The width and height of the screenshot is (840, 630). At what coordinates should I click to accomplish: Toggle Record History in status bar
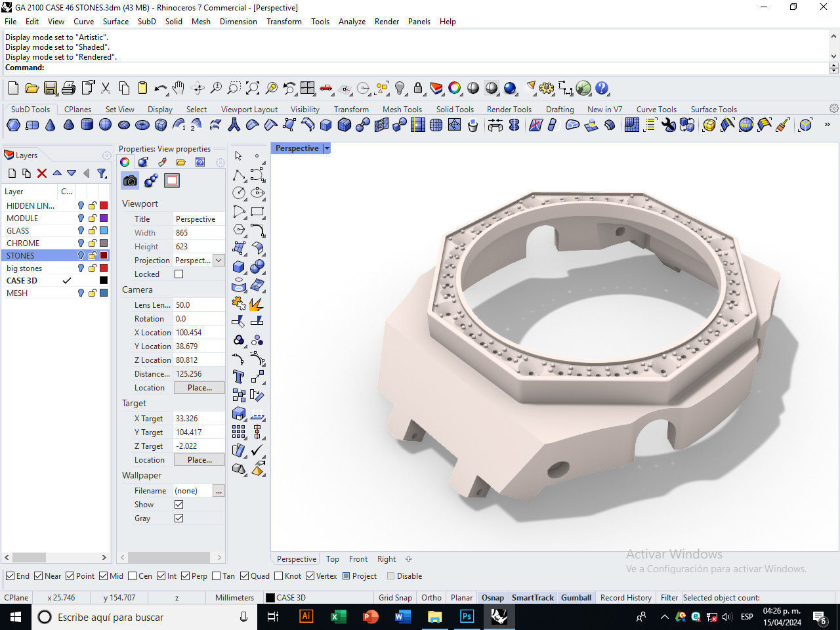(x=625, y=598)
